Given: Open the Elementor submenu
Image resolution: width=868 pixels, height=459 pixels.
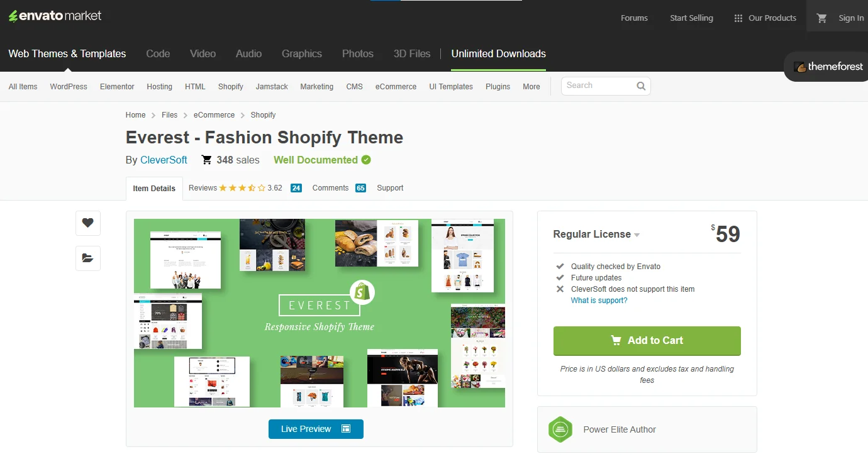Looking at the screenshot, I should coord(117,87).
